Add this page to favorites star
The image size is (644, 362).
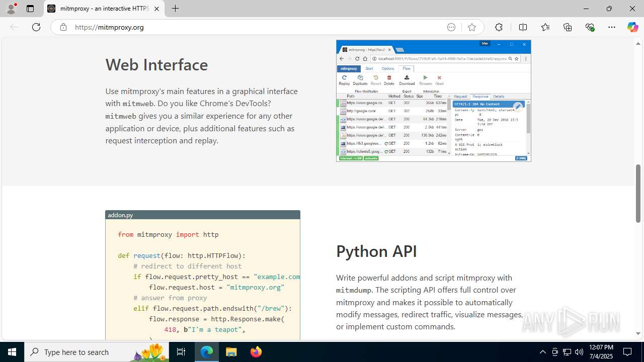(x=471, y=27)
